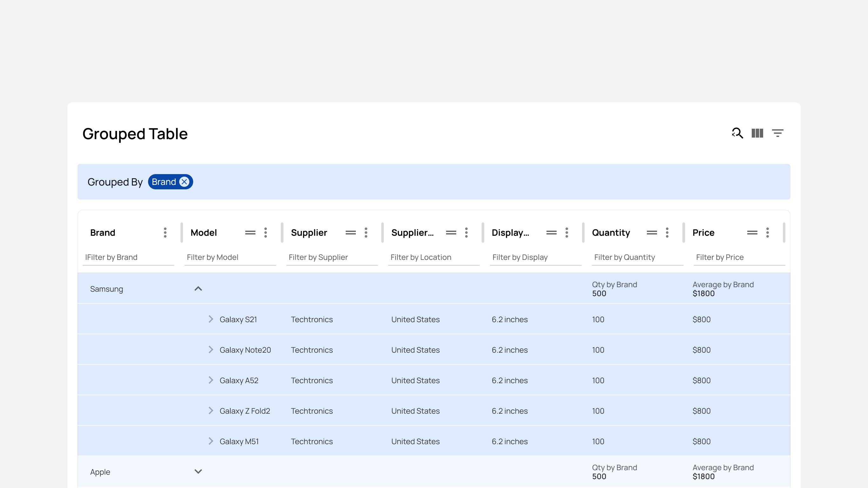Select the Apple group label

click(x=100, y=472)
